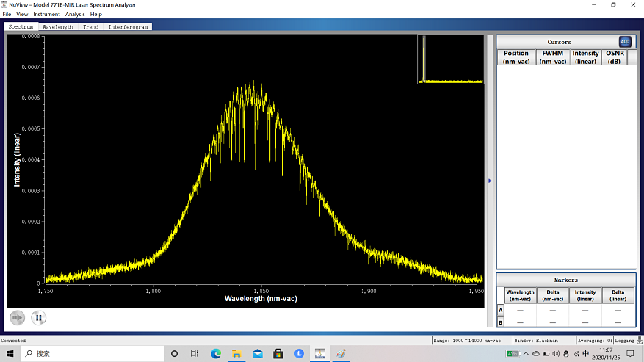Screen dimensions: 644x362
Task: Select marker row B in Markers table
Action: click(501, 322)
